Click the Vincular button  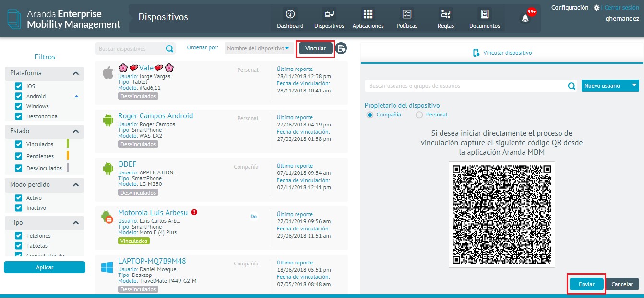(315, 48)
